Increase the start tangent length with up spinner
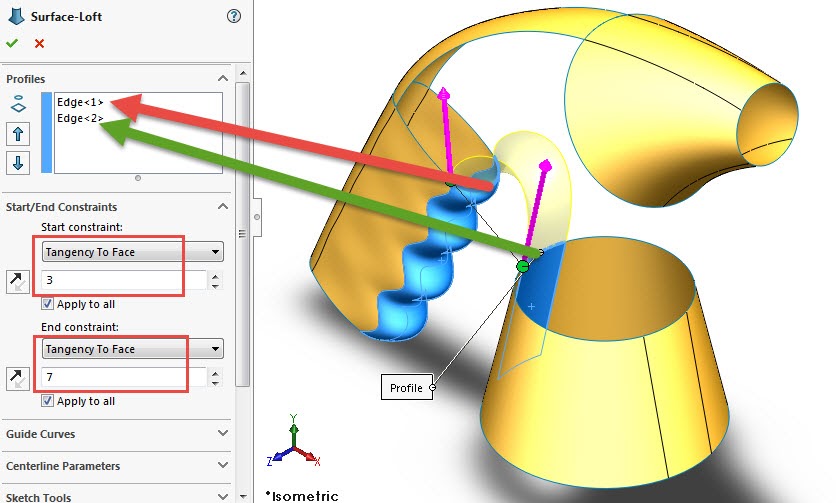This screenshot has width=836, height=503. [215, 276]
